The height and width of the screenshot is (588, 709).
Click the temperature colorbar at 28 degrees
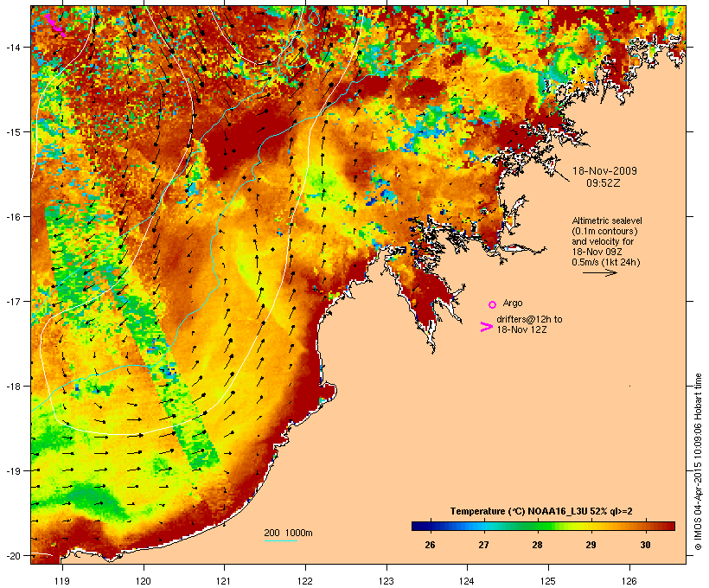tap(537, 526)
